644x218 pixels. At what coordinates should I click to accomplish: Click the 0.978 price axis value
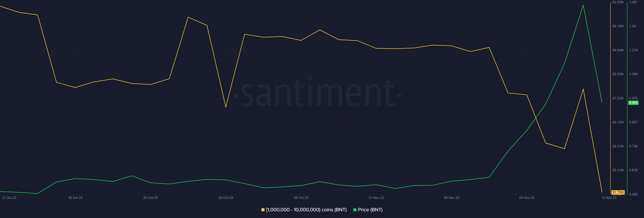tap(633, 98)
